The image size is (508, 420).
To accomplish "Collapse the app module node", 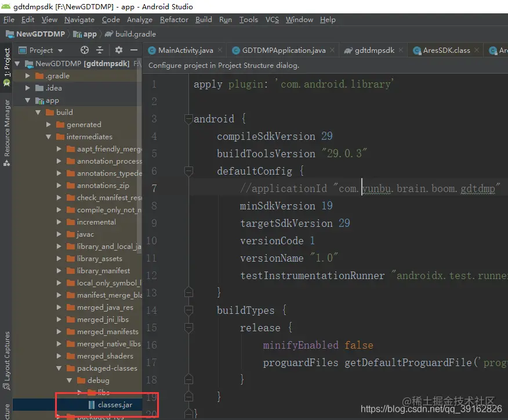I will tap(27, 100).
